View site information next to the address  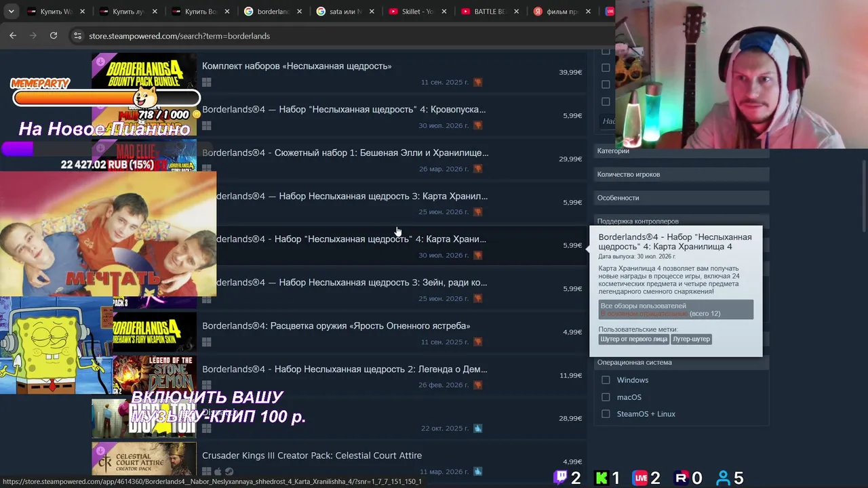click(x=77, y=36)
